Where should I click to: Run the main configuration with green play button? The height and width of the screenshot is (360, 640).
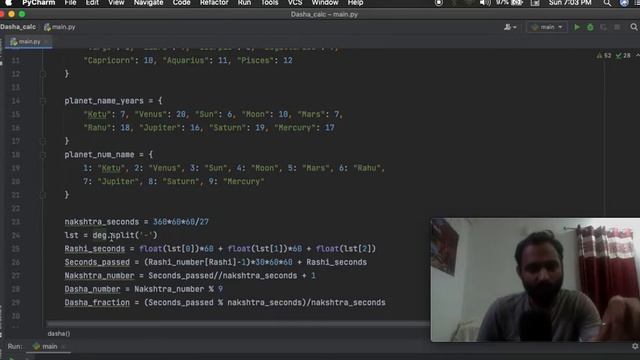point(577,27)
